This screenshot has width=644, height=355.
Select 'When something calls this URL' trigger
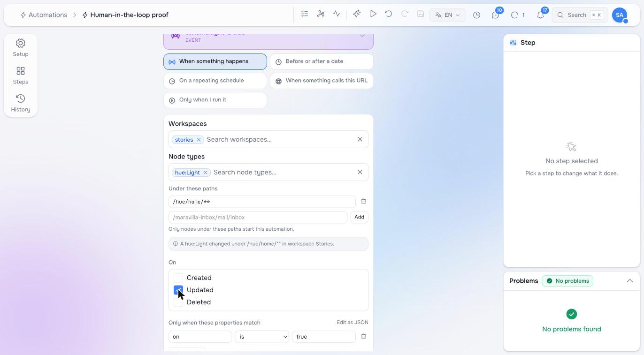click(322, 81)
